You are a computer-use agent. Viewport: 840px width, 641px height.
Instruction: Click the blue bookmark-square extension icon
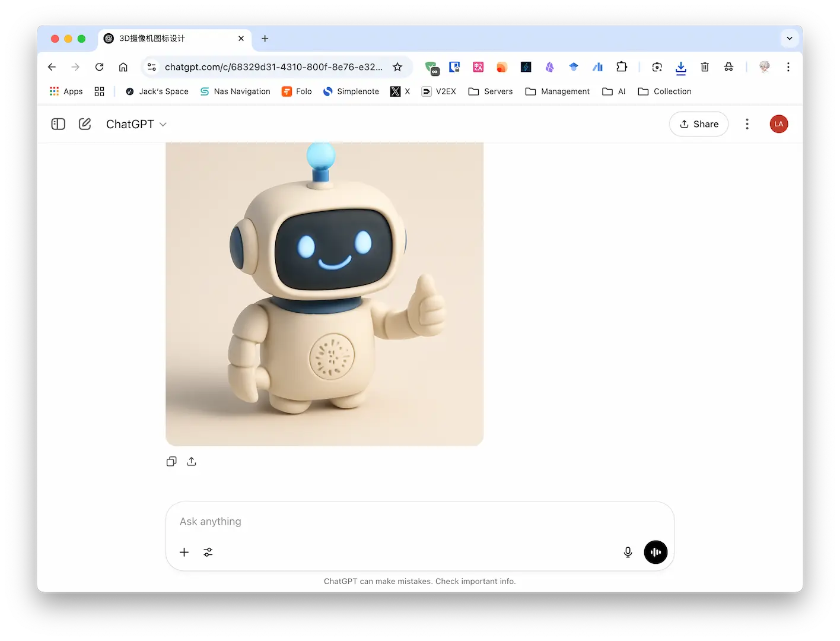point(454,67)
